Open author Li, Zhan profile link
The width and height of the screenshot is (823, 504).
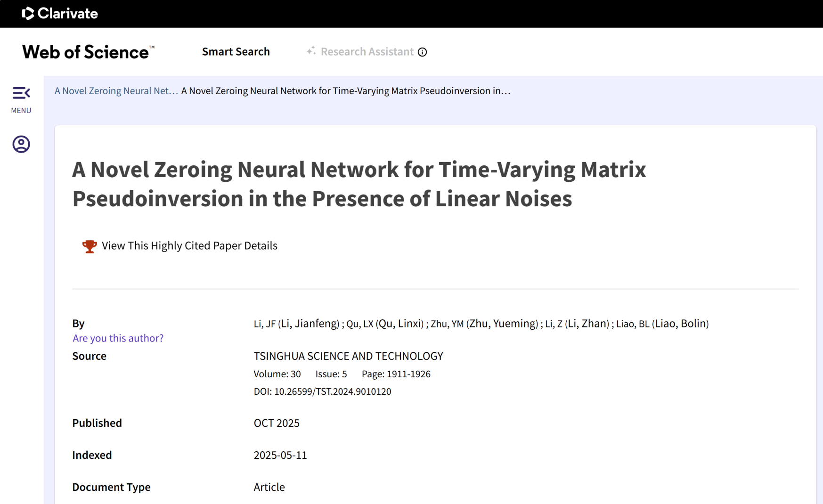click(x=588, y=324)
